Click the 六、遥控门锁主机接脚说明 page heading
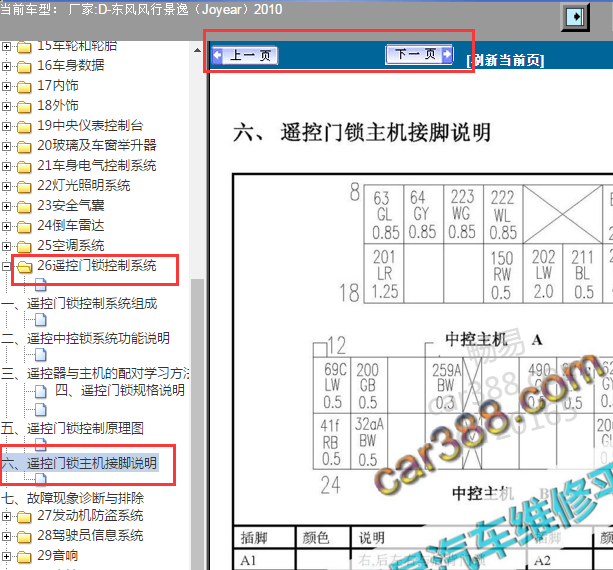 pyautogui.click(x=362, y=133)
